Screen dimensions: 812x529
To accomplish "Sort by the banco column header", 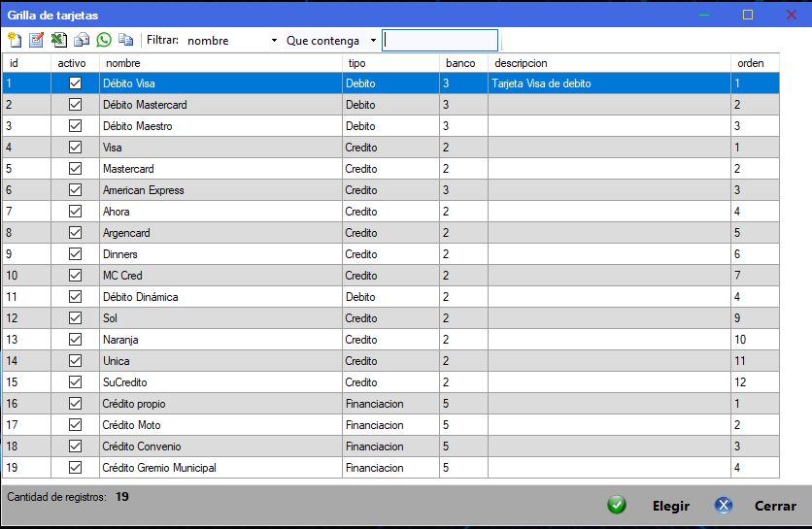I will click(x=463, y=63).
